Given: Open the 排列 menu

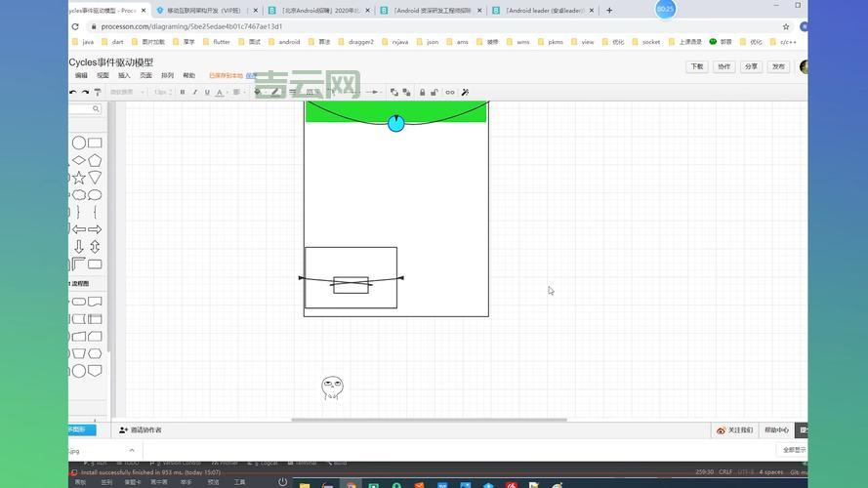Looking at the screenshot, I should pos(168,75).
